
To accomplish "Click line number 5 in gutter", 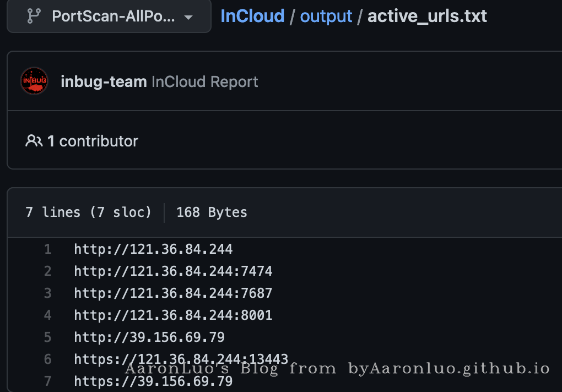I will 47,337.
